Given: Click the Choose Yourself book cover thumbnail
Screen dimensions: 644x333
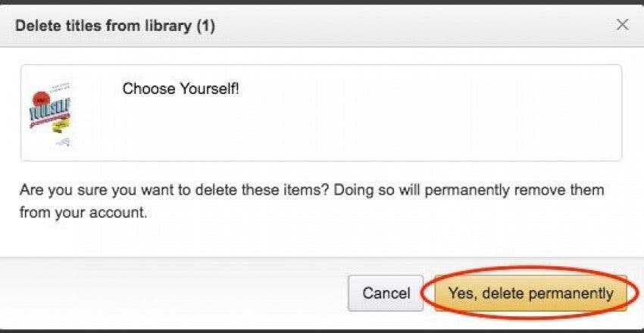Looking at the screenshot, I should pos(50,114).
